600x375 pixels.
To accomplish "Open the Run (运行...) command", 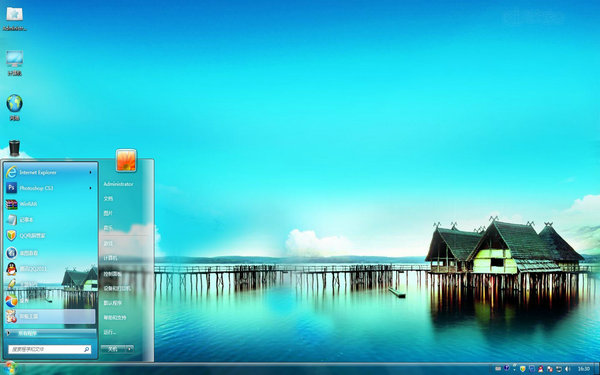I will [109, 332].
